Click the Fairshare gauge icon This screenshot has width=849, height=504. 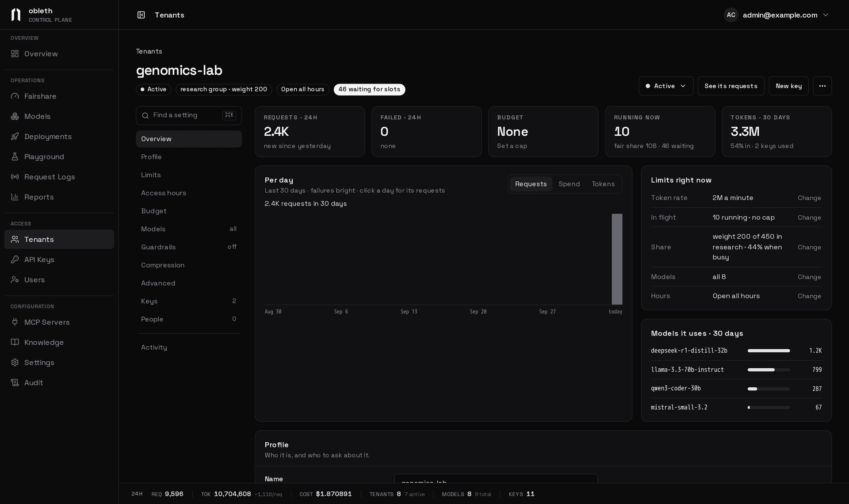(15, 96)
